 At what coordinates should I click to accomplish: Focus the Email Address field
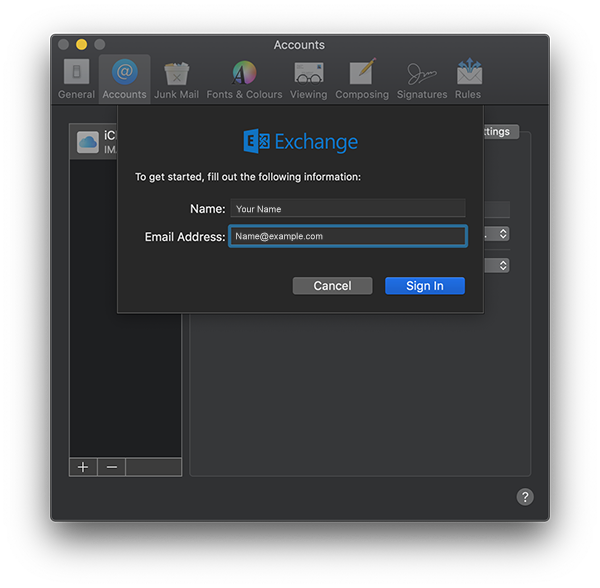point(348,236)
